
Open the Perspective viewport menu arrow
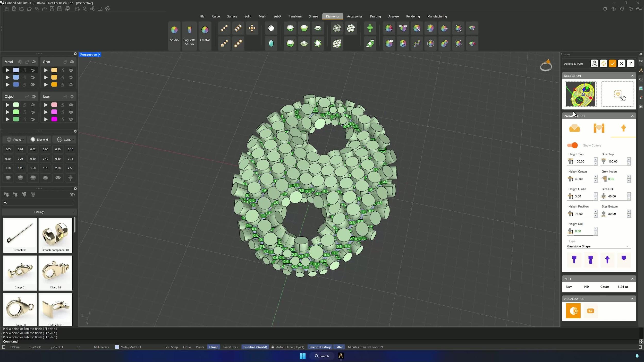(x=99, y=55)
